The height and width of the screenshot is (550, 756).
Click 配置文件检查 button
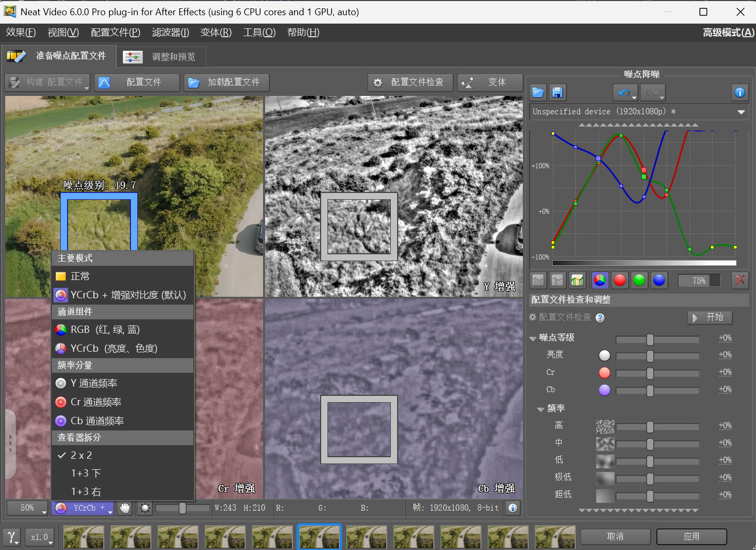[x=410, y=82]
